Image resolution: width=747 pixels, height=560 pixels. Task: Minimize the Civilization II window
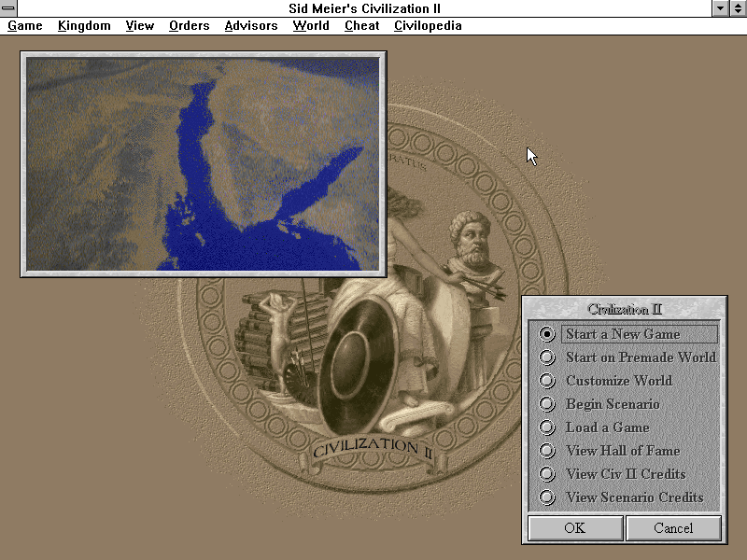(x=720, y=8)
